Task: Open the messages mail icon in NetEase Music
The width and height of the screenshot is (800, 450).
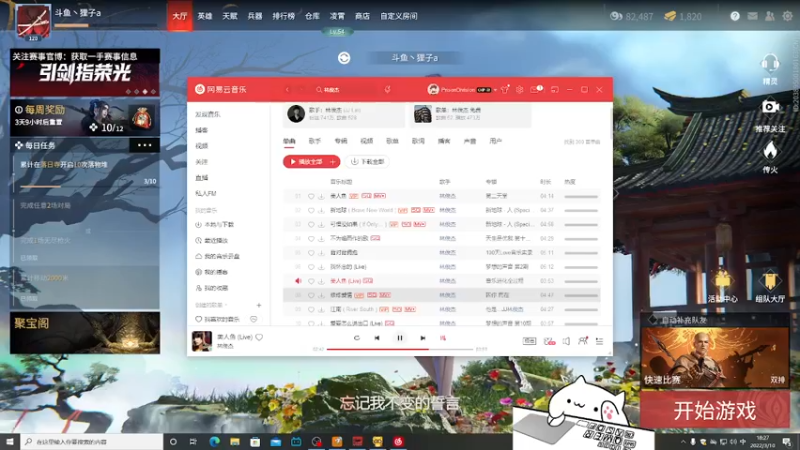Action: [x=535, y=90]
